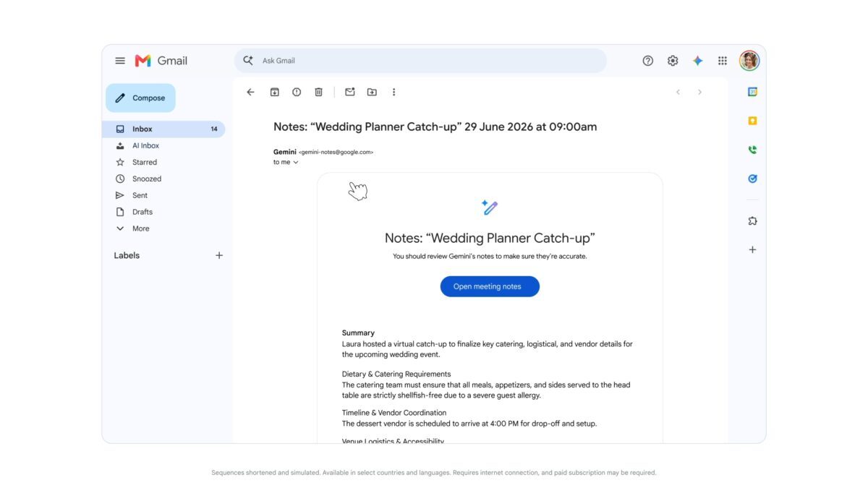Open the add-ons puzzle icon
The image size is (868, 488).
coord(752,221)
